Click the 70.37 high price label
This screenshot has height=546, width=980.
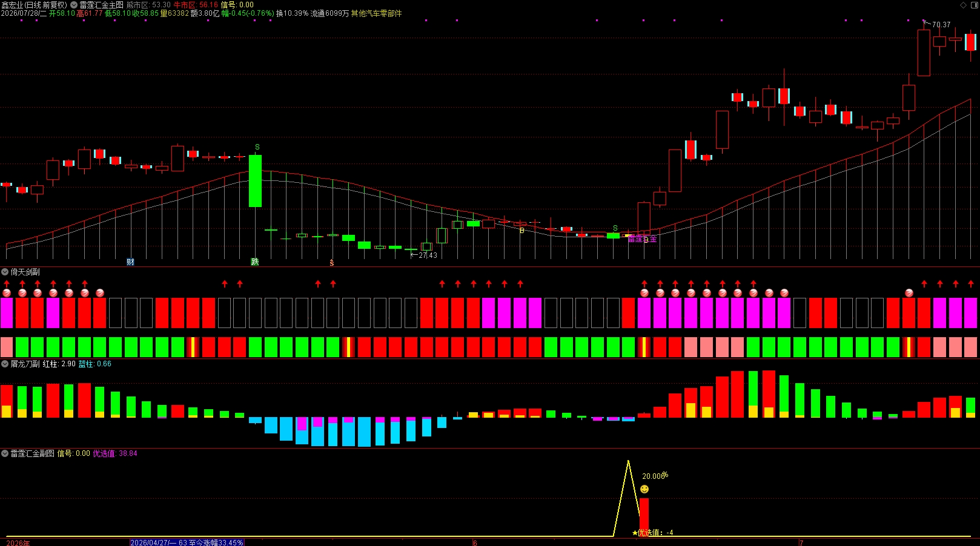click(x=941, y=25)
